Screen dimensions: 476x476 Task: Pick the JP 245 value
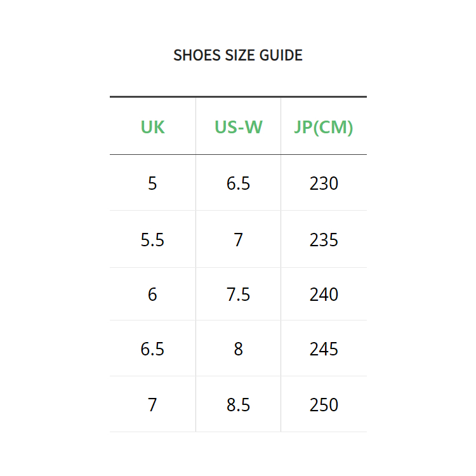click(x=324, y=349)
